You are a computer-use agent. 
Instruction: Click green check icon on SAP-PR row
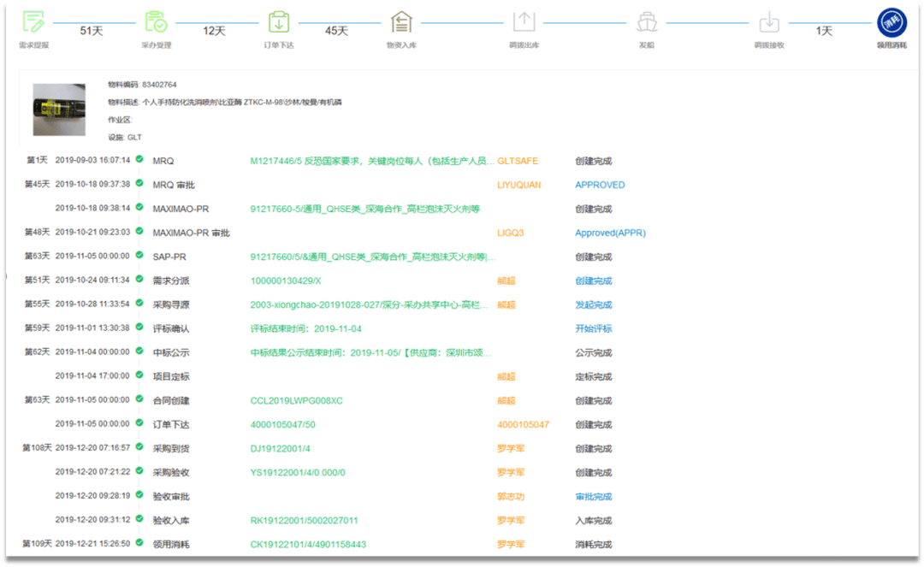139,255
